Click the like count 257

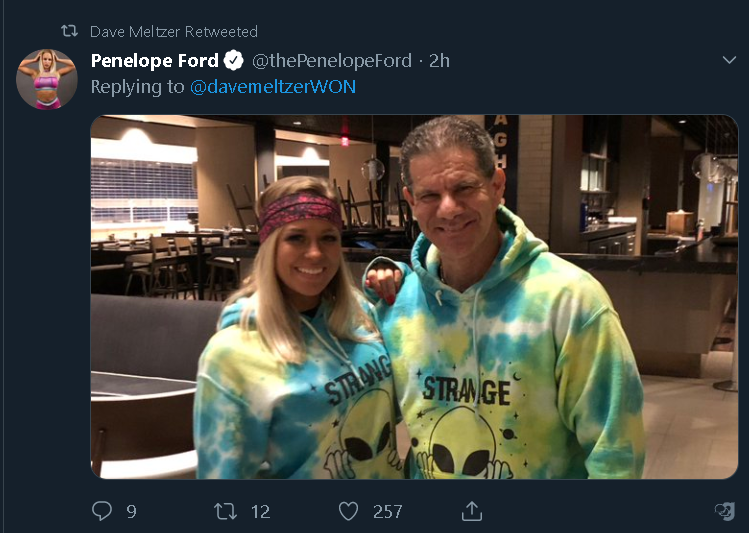pyautogui.click(x=387, y=511)
